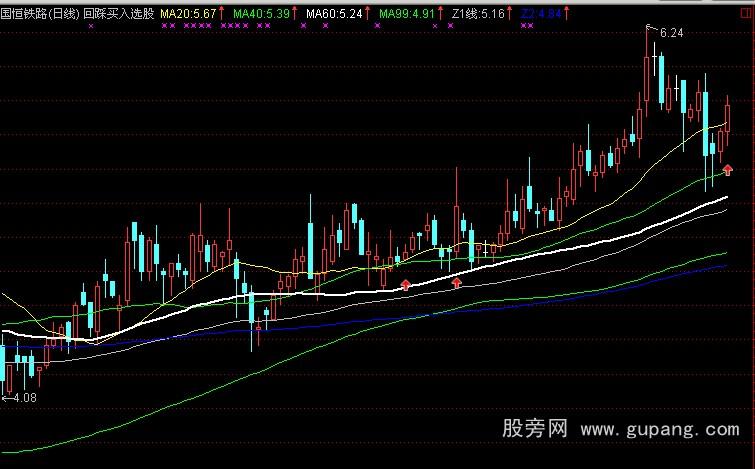Click the 回踩买入选股 indicator name
The height and width of the screenshot is (469, 755).
point(118,14)
